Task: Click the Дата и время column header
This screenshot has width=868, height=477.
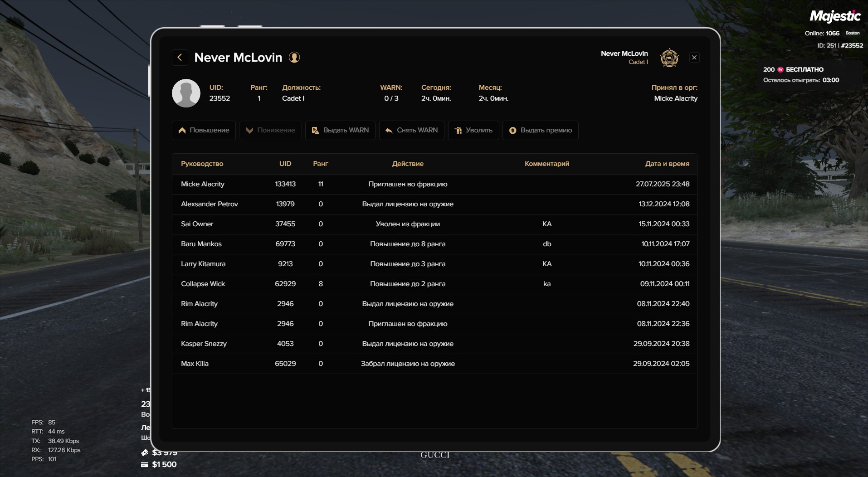Action: point(667,164)
